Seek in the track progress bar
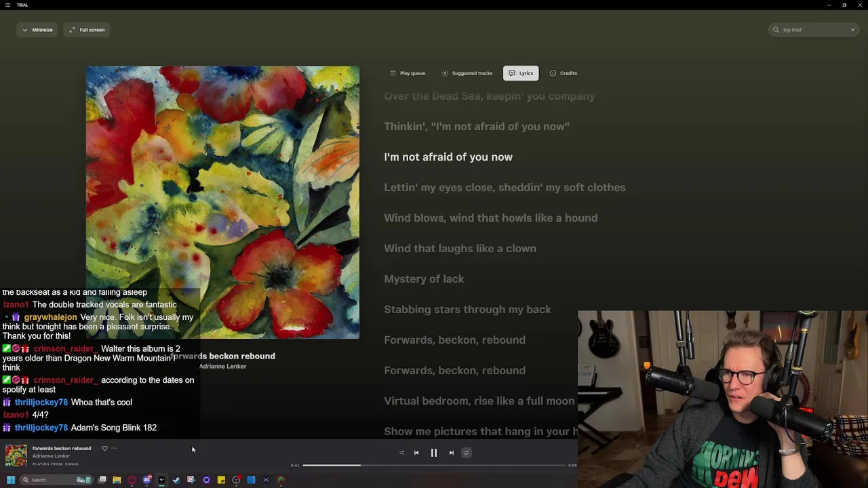Screen dimensions: 868x488 [x=434, y=465]
